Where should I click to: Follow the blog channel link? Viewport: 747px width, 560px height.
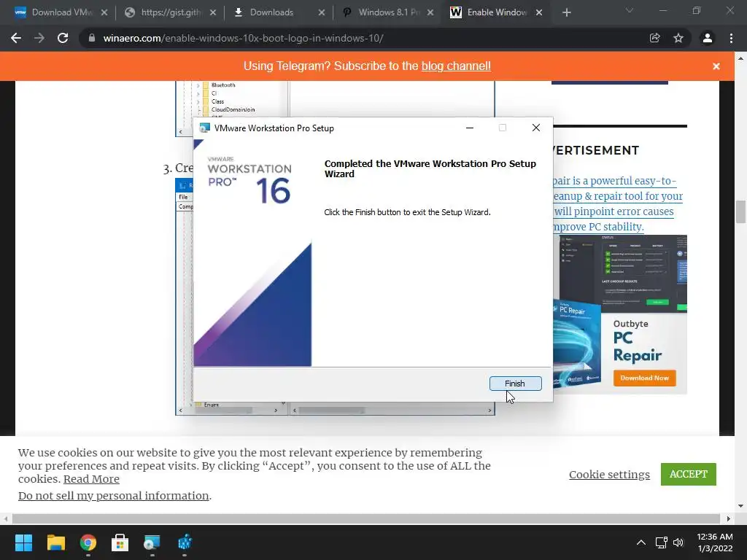[456, 66]
